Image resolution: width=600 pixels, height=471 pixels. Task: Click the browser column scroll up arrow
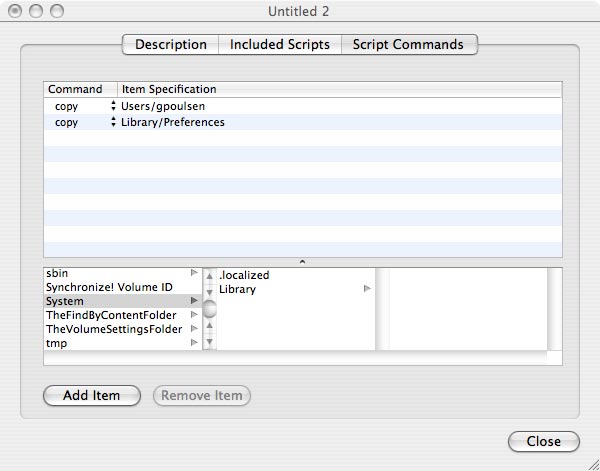[209, 275]
